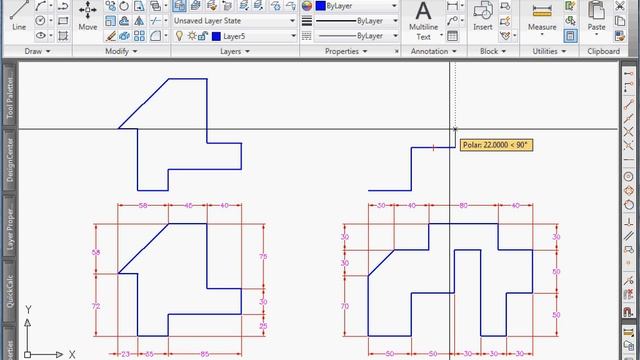Open the Multiline Text dropdown arrow
Image resolution: width=640 pixels, height=360 pixels.
coord(441,36)
